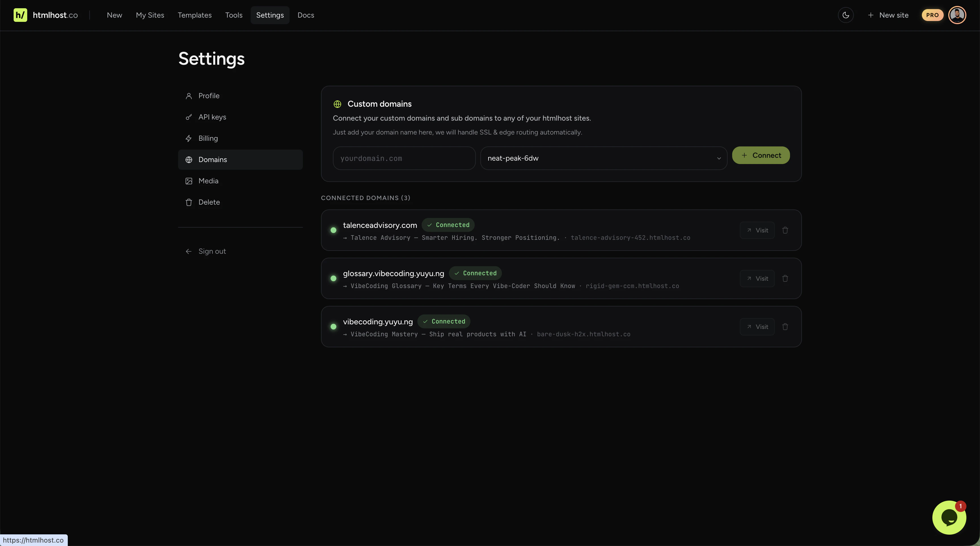Create a New site from top bar
The width and height of the screenshot is (980, 546).
pyautogui.click(x=888, y=15)
